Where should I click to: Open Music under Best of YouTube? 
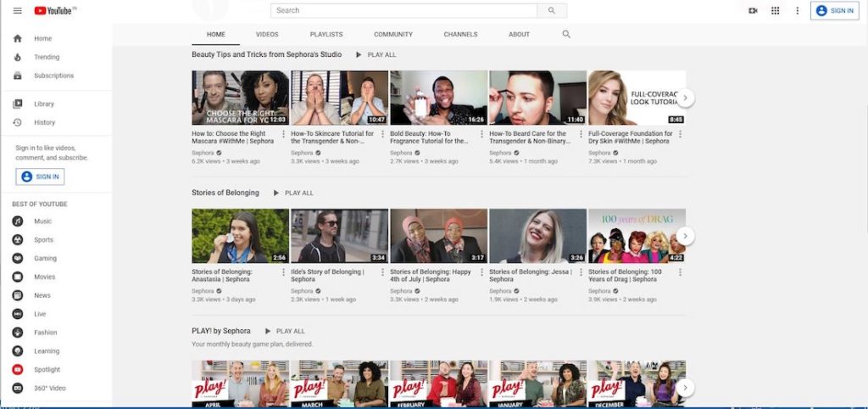(x=42, y=221)
